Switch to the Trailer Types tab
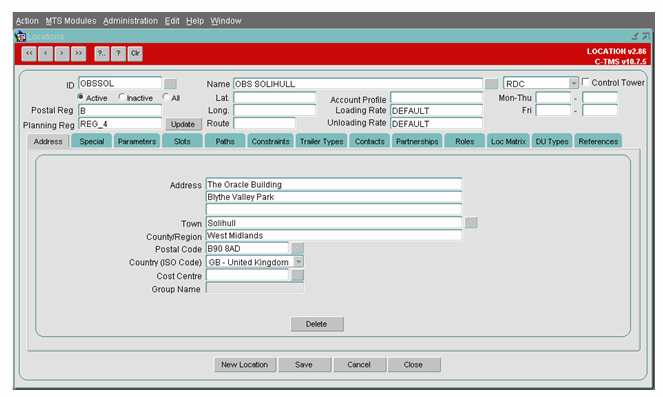 click(x=321, y=141)
